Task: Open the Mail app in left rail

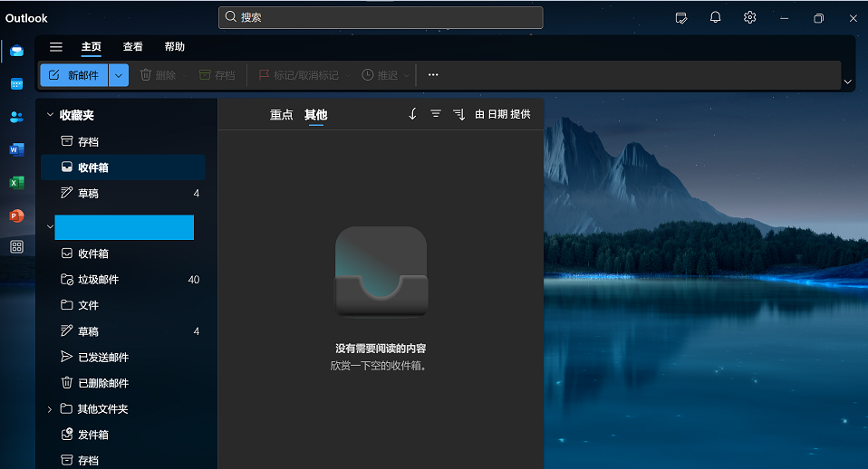Action: tap(16, 51)
